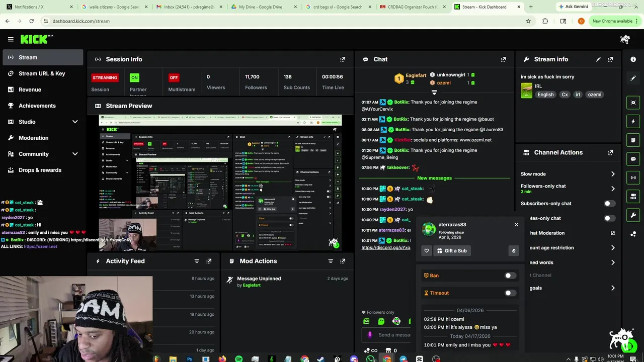Screen dimensions: 644x362
Task: Enable the Timeout toggle for aterrazas83
Action: click(510, 293)
